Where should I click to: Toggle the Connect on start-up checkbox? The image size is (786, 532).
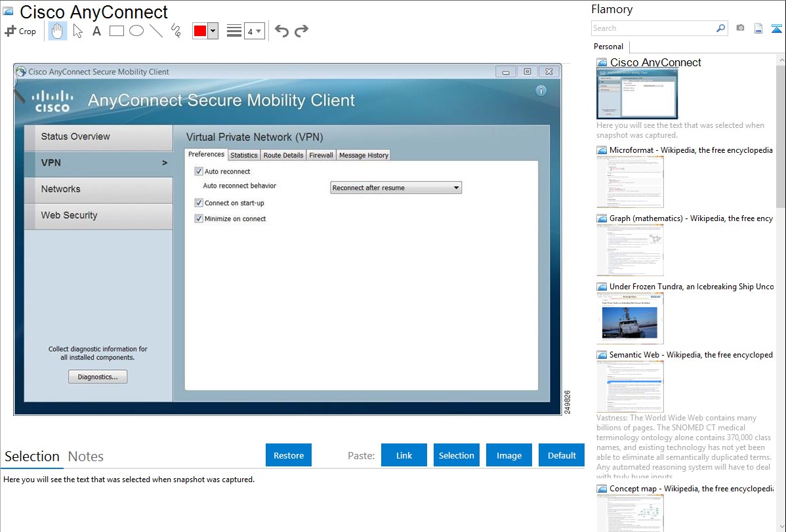(x=199, y=203)
